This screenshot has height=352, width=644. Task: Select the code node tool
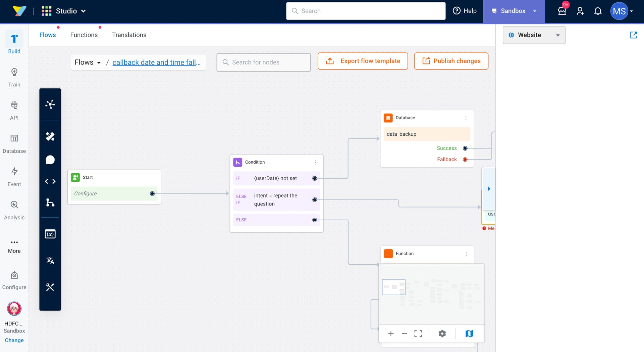(x=50, y=181)
